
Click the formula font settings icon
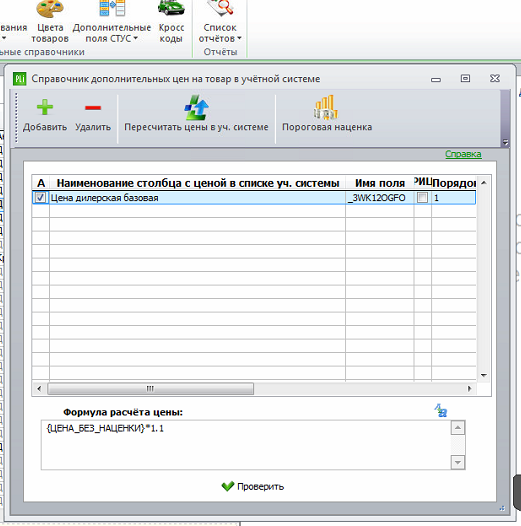tap(440, 410)
